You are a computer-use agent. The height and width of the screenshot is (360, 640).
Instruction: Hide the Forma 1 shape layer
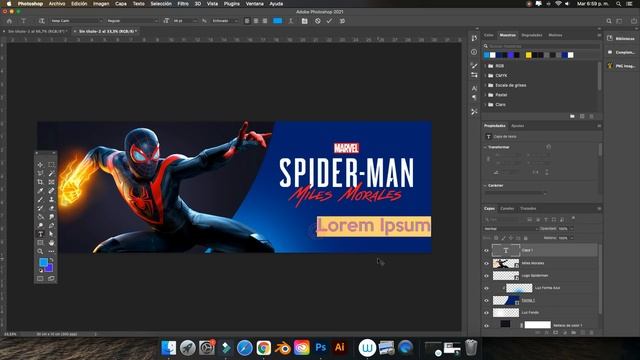click(x=486, y=300)
